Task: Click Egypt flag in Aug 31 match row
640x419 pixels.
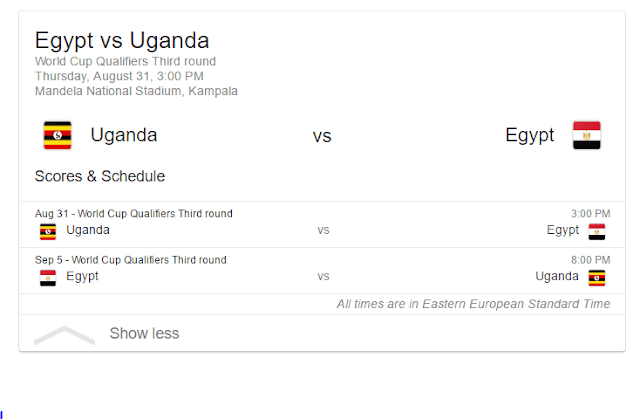Action: point(597,232)
